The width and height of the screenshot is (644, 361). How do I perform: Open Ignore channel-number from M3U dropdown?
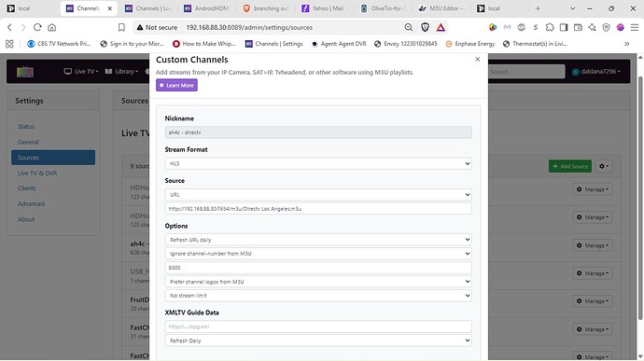[318, 254]
